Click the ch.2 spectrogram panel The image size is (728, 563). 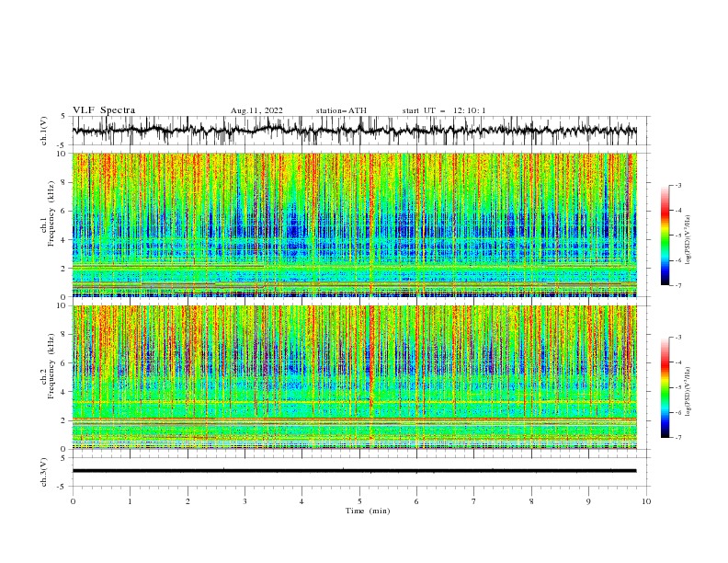(x=355, y=377)
